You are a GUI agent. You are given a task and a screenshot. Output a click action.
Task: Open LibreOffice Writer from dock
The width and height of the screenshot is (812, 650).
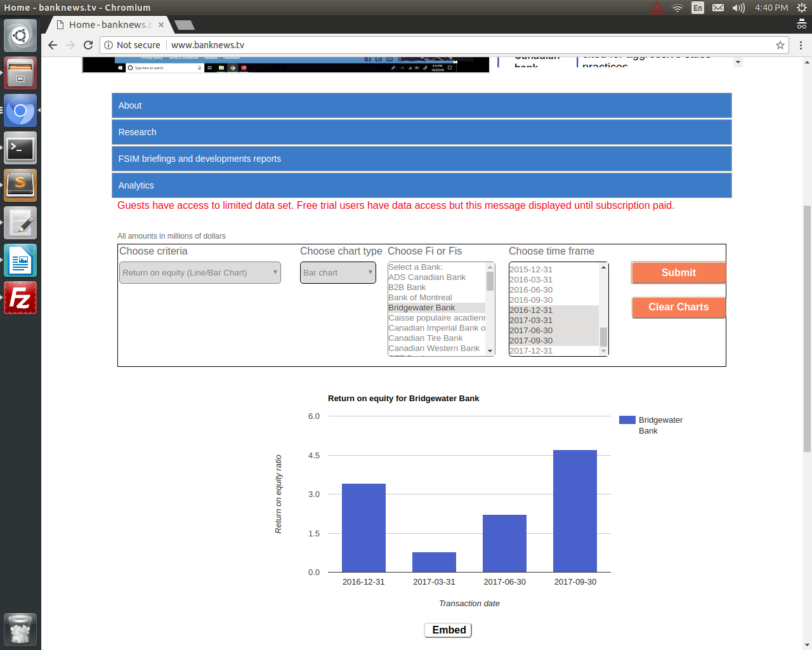click(x=20, y=261)
